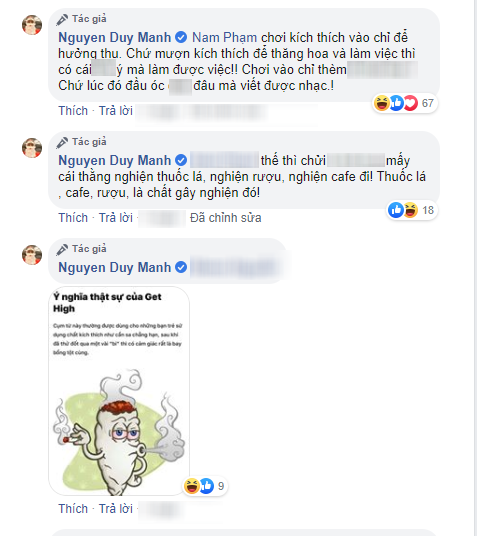Open reactions on the image comment showing 9

tap(205, 486)
